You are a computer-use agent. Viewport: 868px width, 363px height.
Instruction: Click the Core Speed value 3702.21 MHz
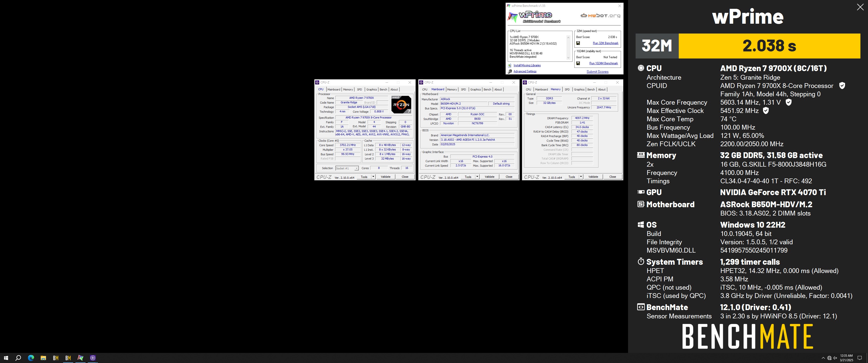[x=348, y=145]
